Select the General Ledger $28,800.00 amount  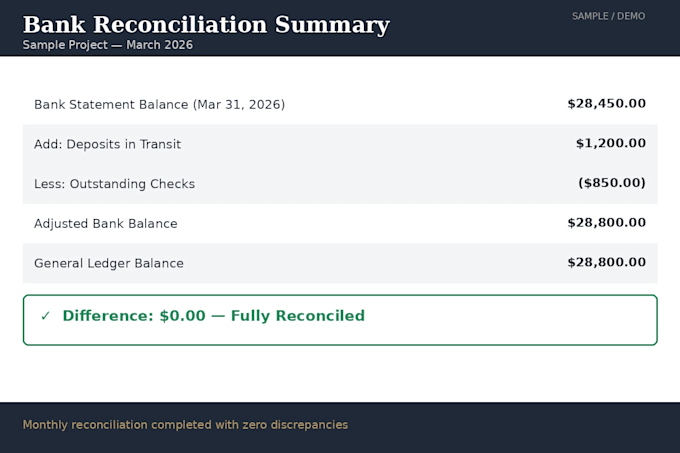point(606,262)
